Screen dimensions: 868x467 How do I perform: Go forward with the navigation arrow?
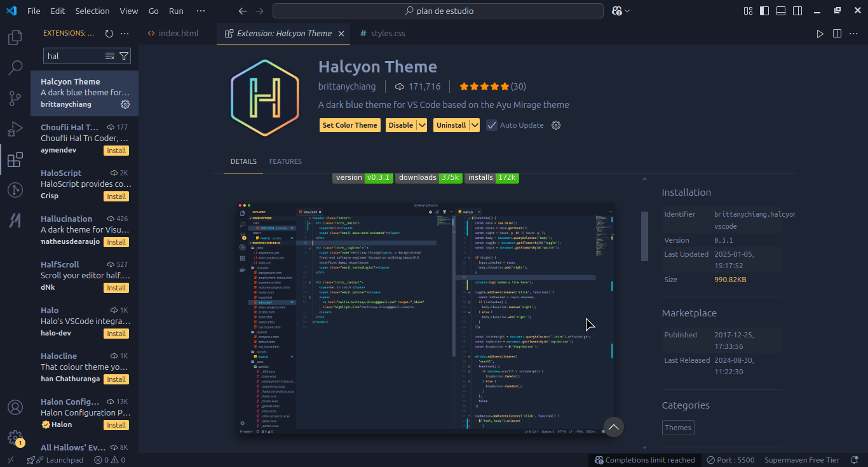(259, 11)
